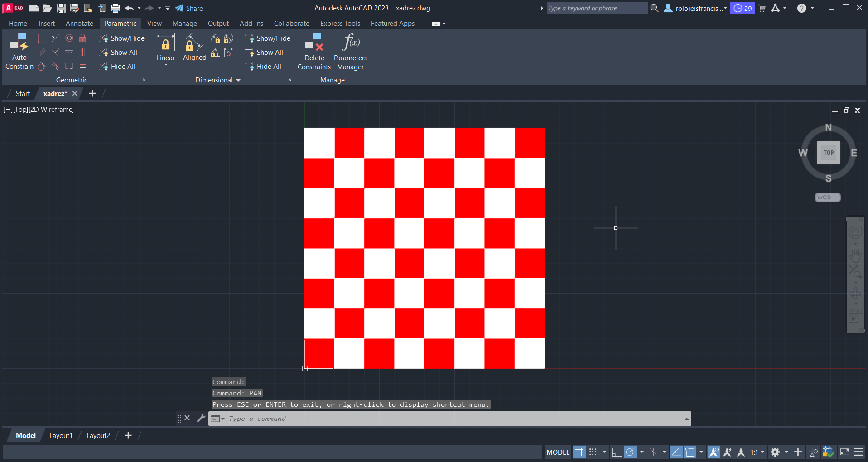
Task: Select the Fix lock constraint icon
Action: 82,38
